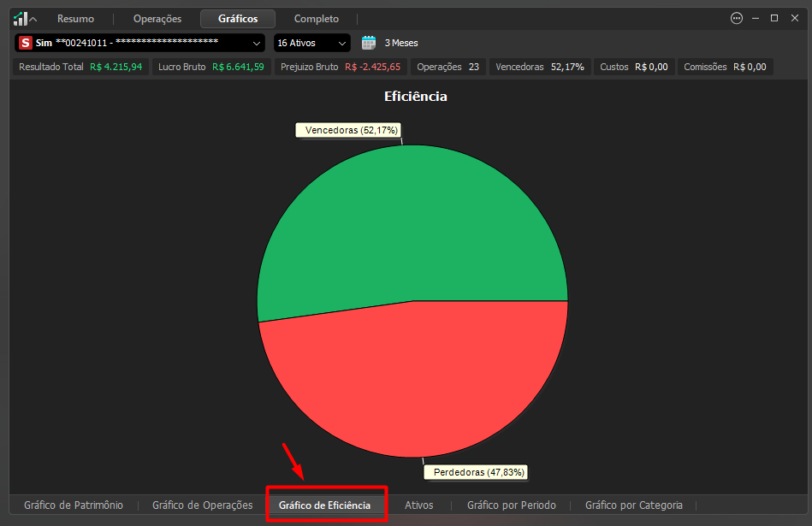Close the window with the X icon
The image size is (812, 526).
(795, 18)
